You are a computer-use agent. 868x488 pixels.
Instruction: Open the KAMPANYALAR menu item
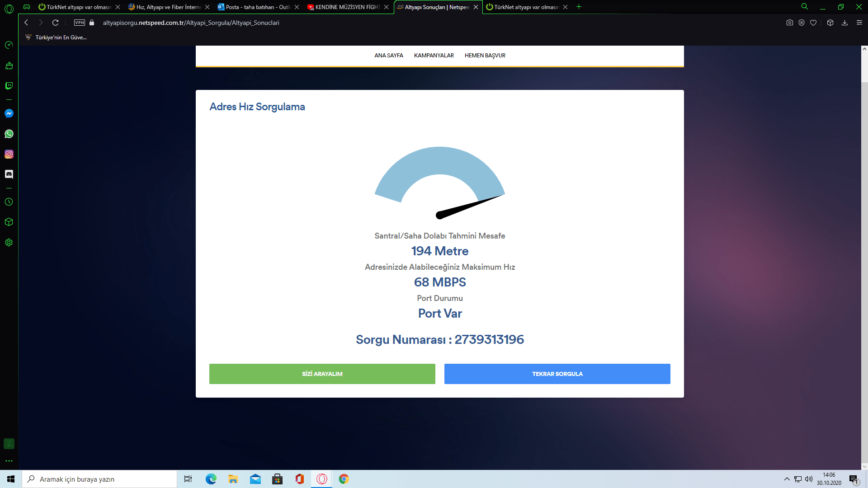434,56
